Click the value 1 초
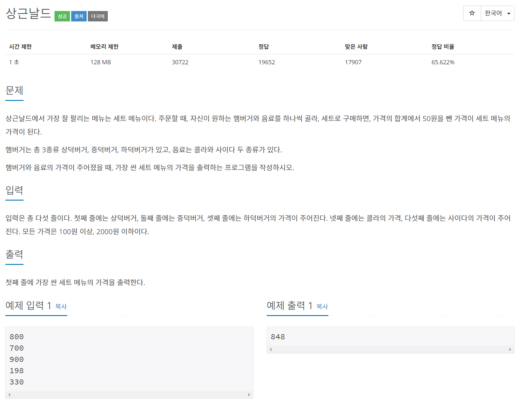The width and height of the screenshot is (532, 405). coord(14,62)
